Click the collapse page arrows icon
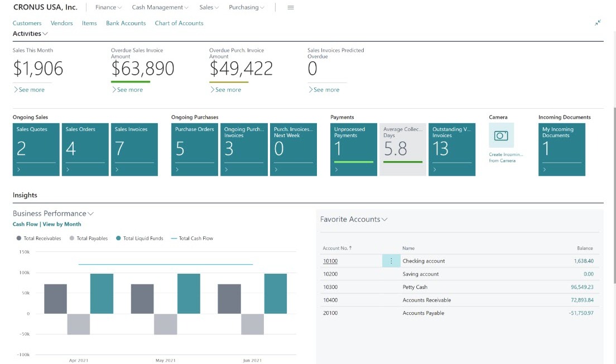This screenshot has width=616, height=364. click(598, 23)
